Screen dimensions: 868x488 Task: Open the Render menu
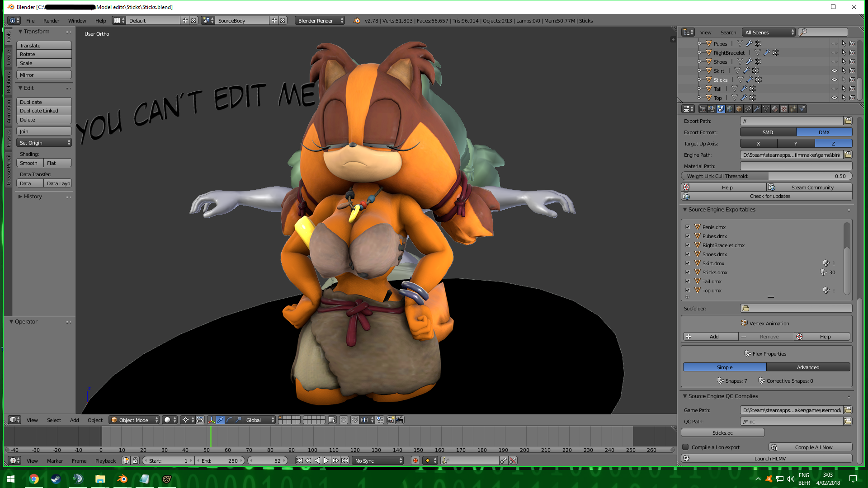51,21
